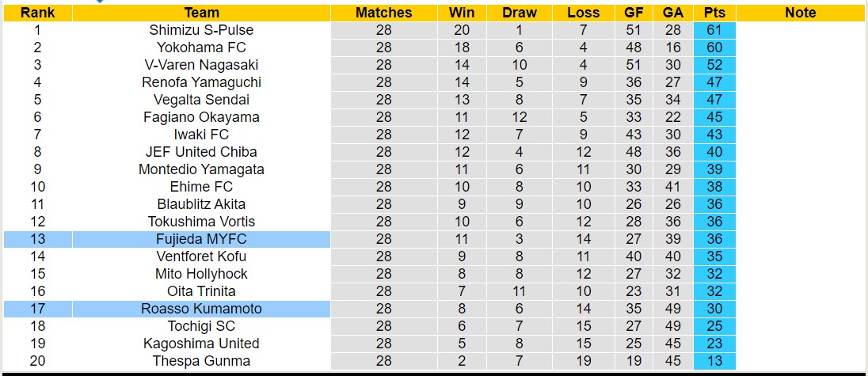Click the GA column header
The image size is (868, 376).
(x=673, y=13)
